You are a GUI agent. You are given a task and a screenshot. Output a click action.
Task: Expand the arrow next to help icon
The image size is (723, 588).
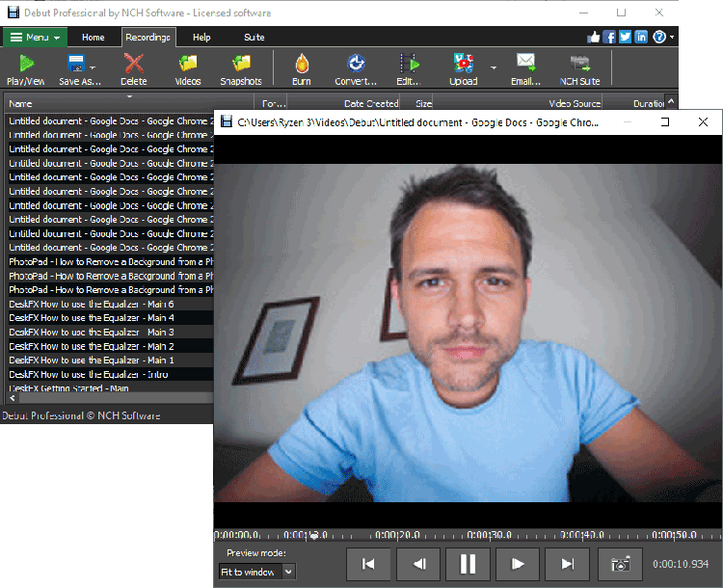coord(672,37)
